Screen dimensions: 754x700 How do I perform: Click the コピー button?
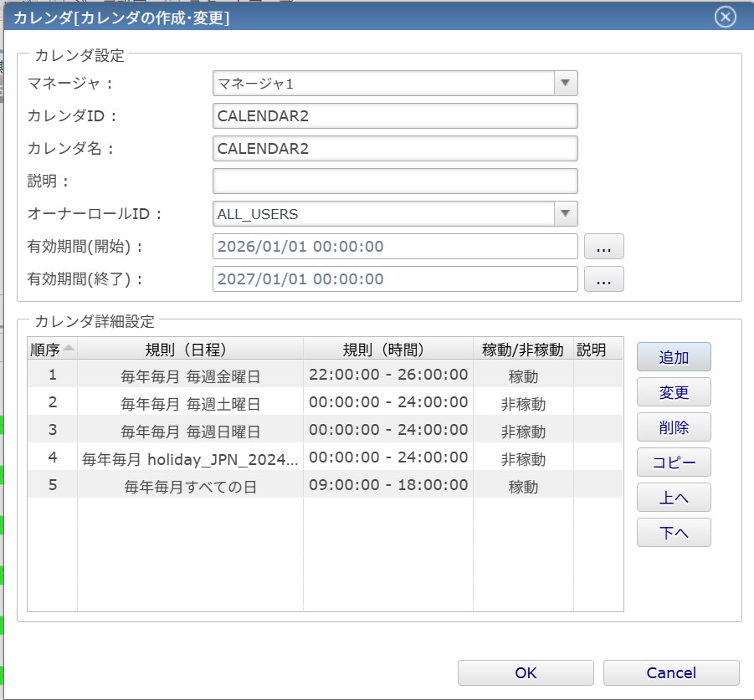[x=674, y=462]
